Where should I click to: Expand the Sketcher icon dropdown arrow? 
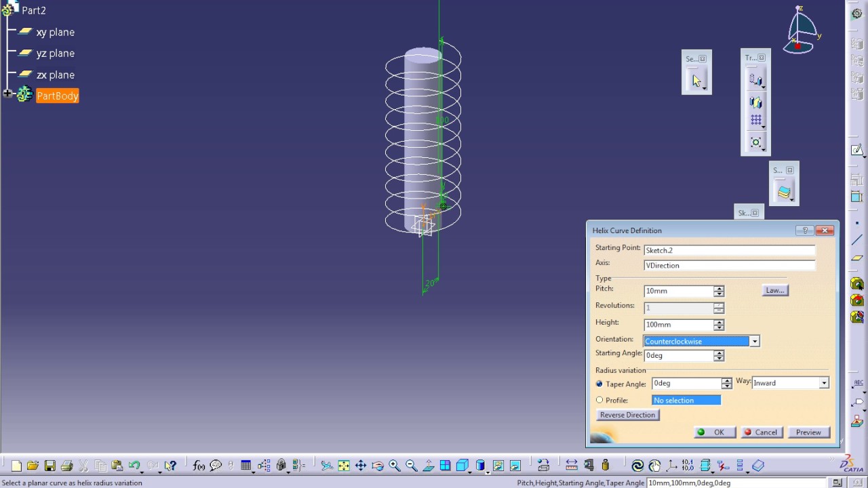pos(865,156)
